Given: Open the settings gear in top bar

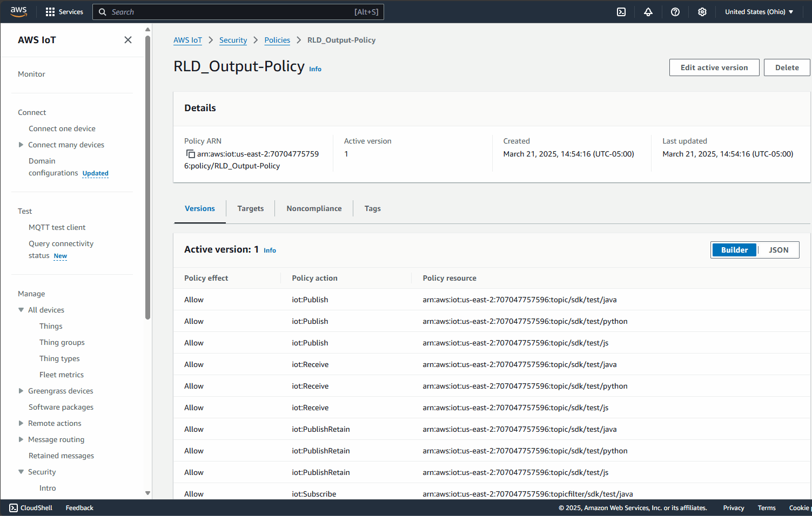Looking at the screenshot, I should click(702, 12).
